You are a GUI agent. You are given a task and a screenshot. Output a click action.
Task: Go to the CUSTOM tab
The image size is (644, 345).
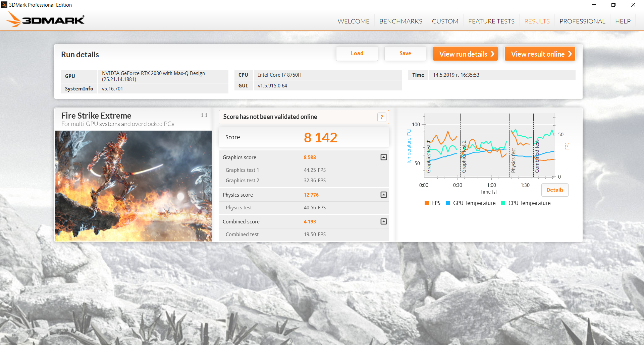coord(445,21)
